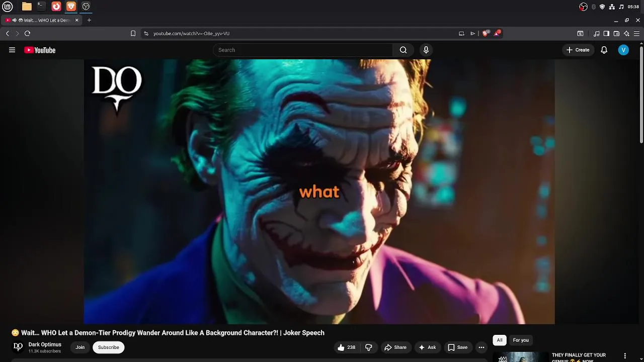Launch the Files folder from panel
644x362 pixels.
(27, 7)
